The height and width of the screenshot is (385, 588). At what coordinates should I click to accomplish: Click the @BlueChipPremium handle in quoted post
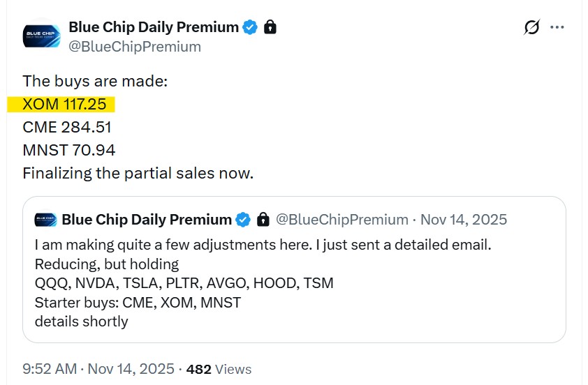[x=342, y=220]
